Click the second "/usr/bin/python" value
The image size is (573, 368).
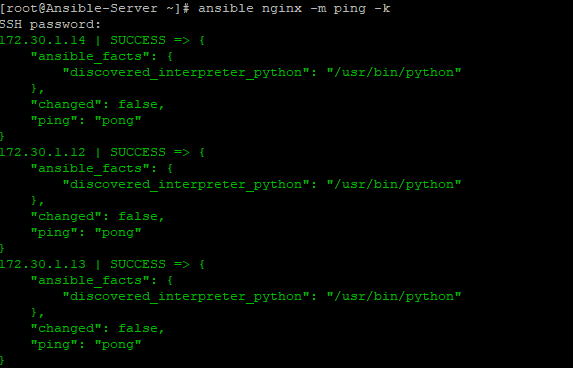394,185
